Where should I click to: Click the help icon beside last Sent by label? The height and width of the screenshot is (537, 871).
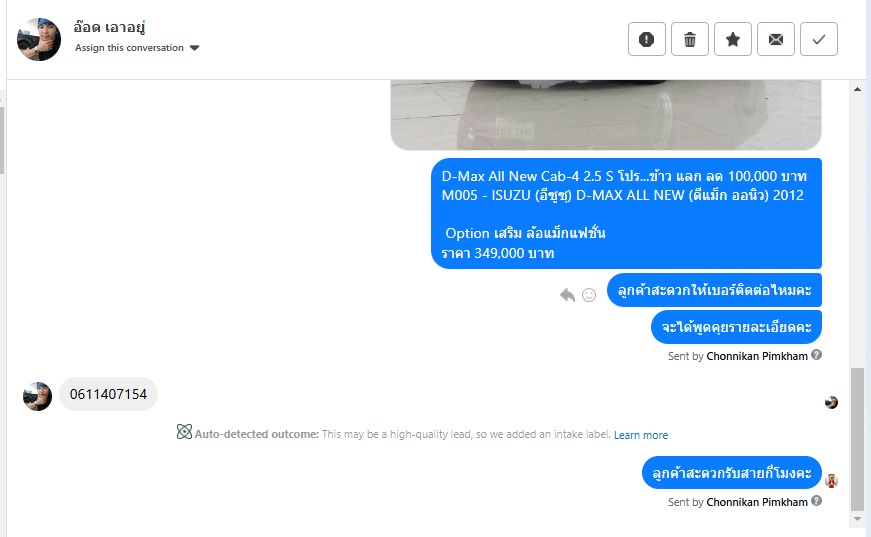tap(816, 501)
